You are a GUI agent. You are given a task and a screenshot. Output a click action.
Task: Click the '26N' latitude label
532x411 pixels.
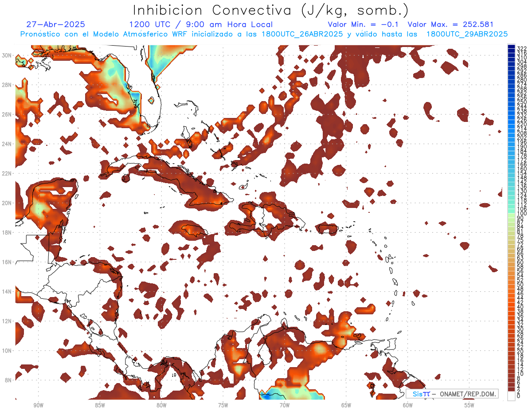7,114
